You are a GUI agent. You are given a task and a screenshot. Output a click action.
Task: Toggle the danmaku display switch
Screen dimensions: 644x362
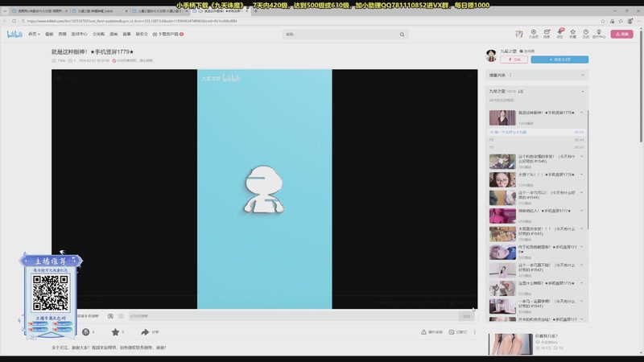coord(110,316)
